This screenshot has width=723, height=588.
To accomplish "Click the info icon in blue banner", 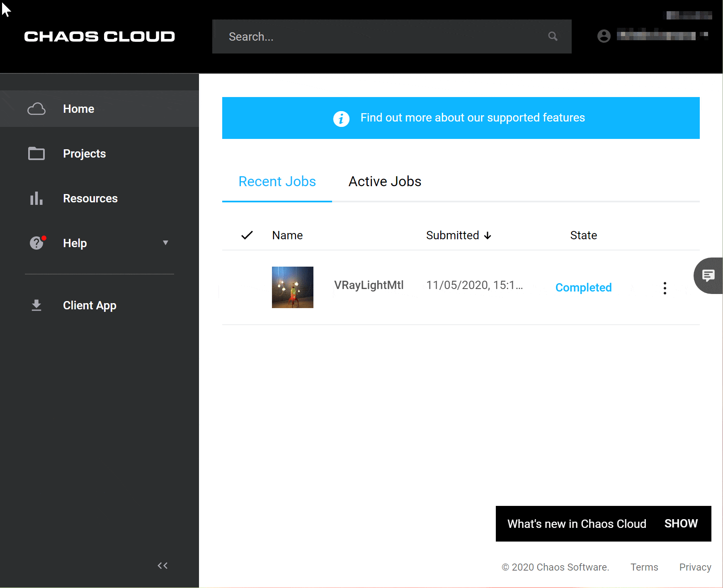I will coord(341,119).
